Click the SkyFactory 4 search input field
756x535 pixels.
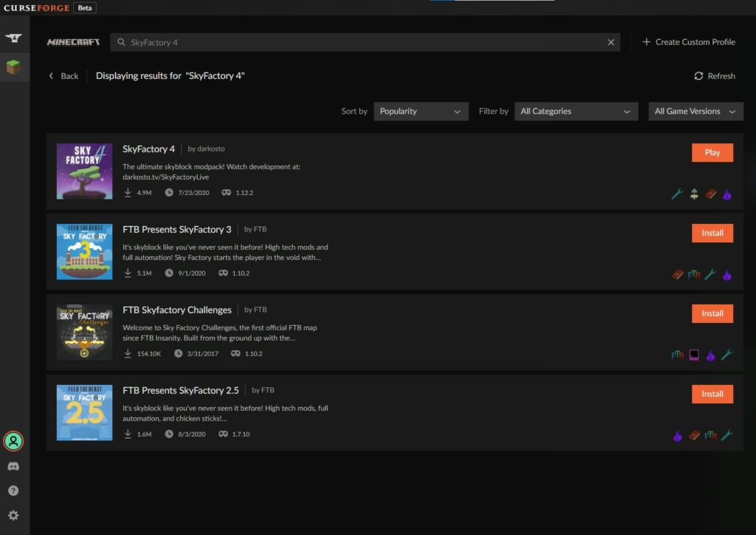365,42
